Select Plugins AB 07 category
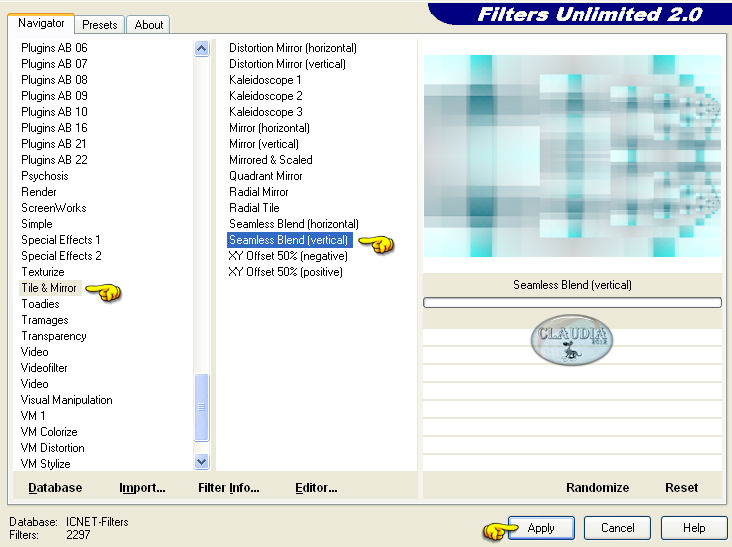This screenshot has width=732, height=547. (x=54, y=63)
